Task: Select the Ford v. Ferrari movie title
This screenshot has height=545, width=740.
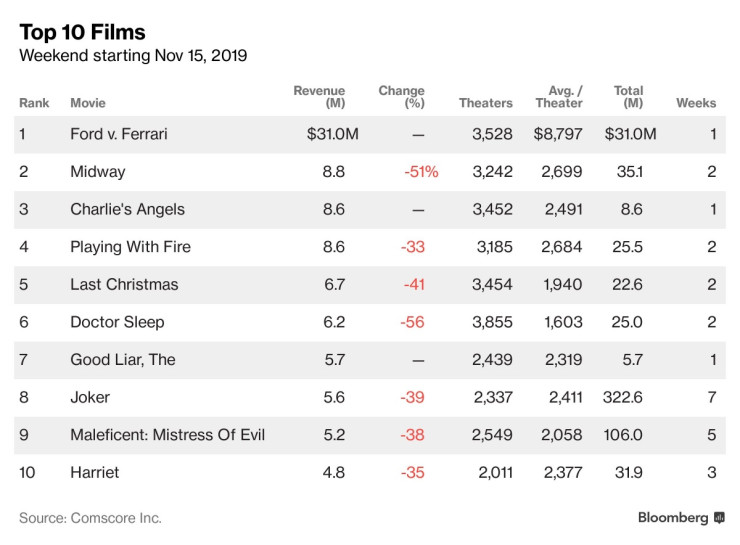Action: tap(119, 134)
